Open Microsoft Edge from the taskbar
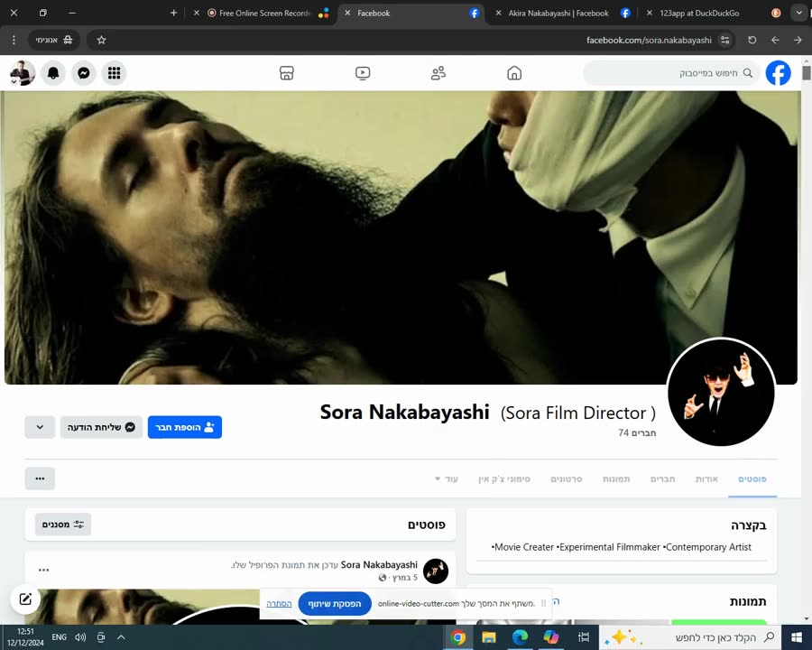 point(520,637)
